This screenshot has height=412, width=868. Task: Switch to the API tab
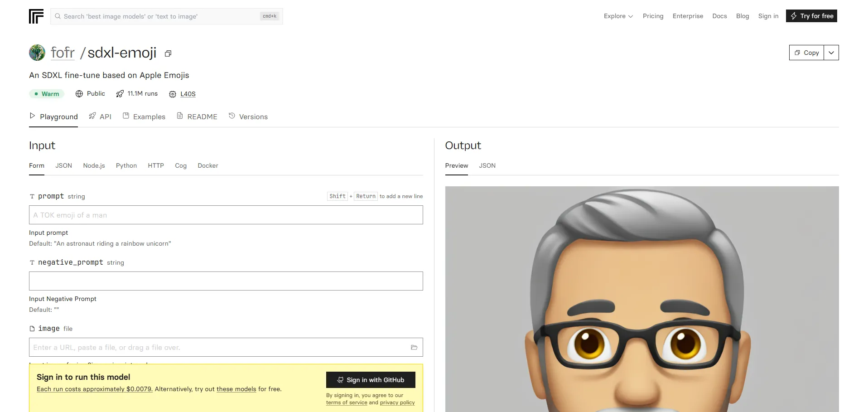click(100, 116)
